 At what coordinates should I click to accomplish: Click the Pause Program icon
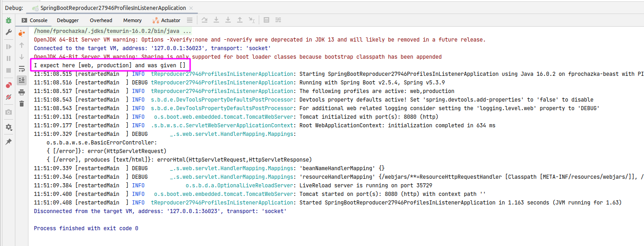point(9,58)
